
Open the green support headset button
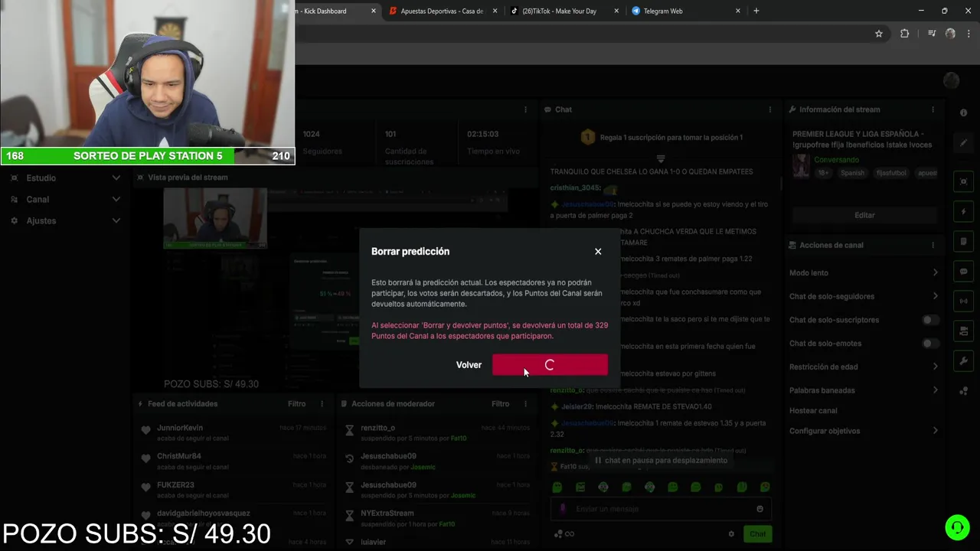point(957,527)
